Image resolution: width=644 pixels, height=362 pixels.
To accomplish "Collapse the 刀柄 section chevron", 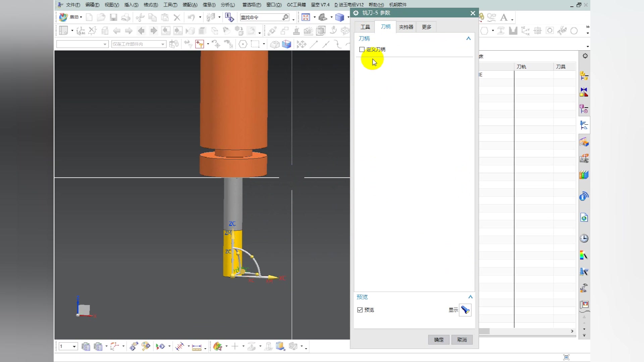I will (x=469, y=39).
